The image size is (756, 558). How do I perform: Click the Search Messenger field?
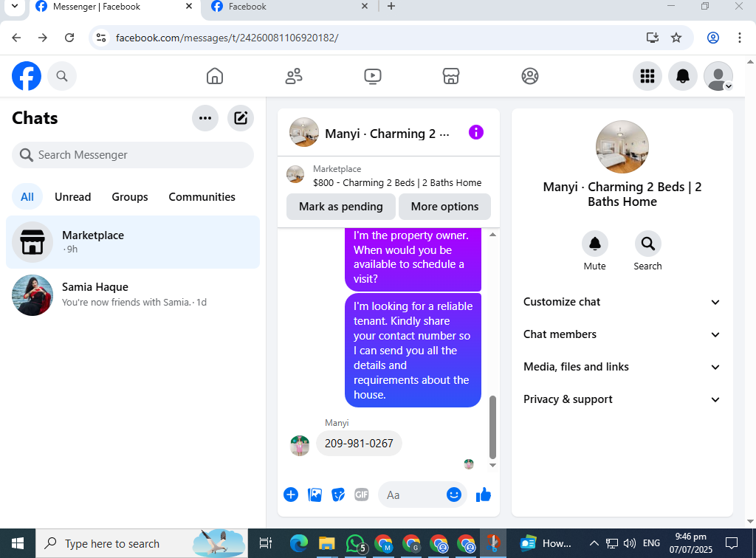click(x=133, y=155)
